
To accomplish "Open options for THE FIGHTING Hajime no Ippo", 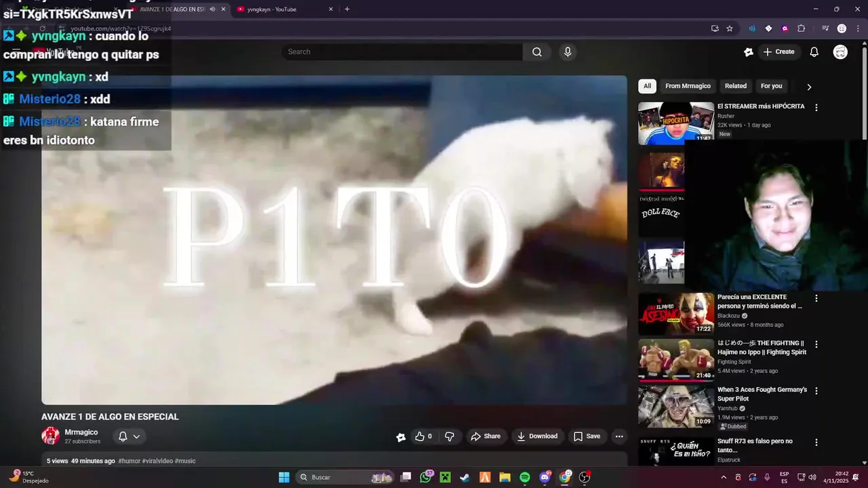I will [816, 344].
